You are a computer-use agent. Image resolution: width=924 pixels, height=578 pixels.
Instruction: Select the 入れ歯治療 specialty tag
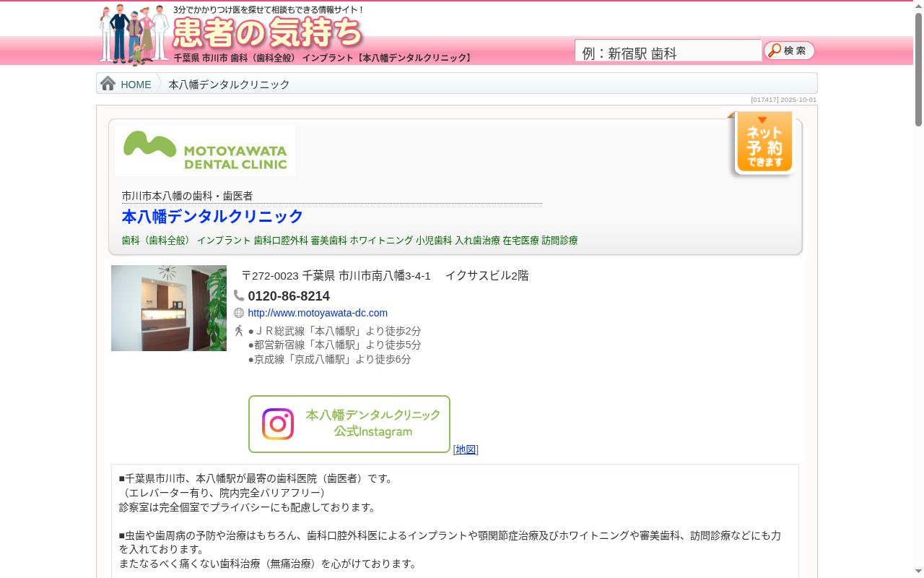pos(477,241)
